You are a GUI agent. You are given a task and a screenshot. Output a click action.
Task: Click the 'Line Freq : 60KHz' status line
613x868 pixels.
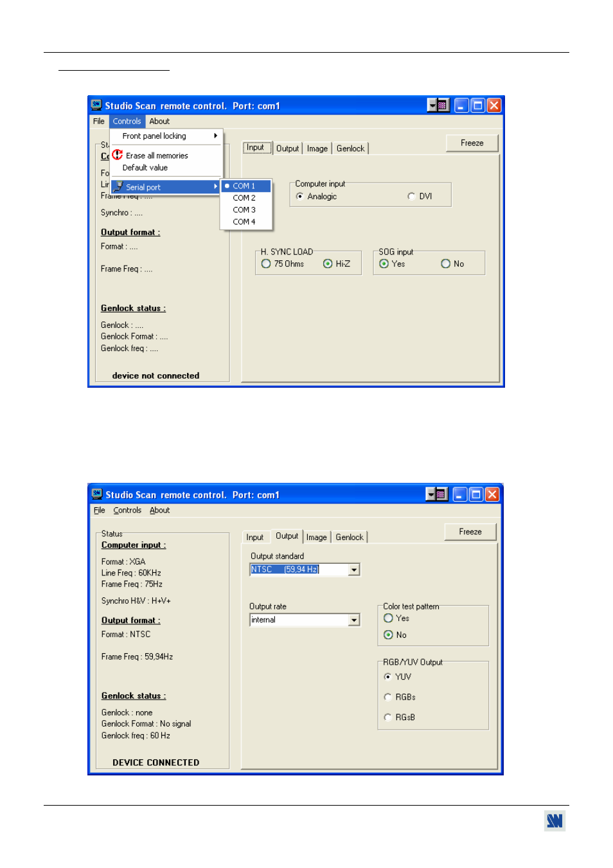pyautogui.click(x=131, y=573)
